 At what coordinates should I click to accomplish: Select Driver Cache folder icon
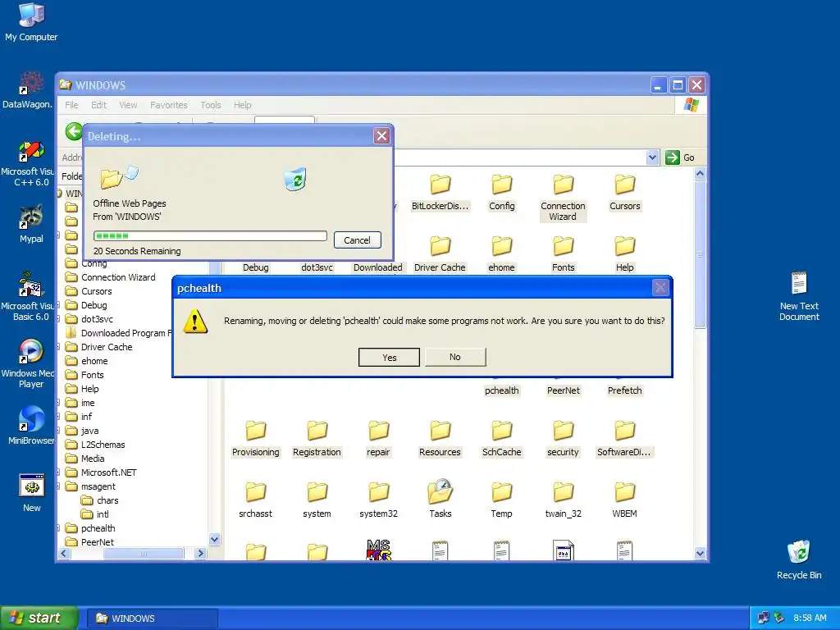point(440,255)
